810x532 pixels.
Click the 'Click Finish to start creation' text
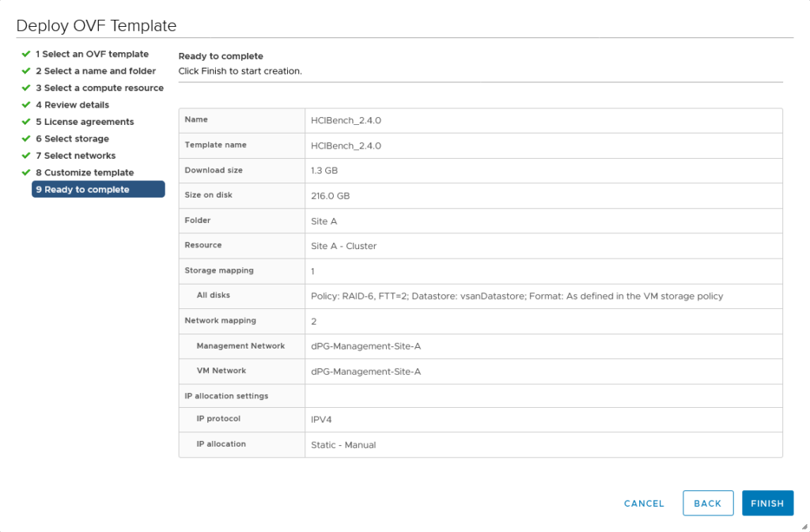[x=240, y=70]
